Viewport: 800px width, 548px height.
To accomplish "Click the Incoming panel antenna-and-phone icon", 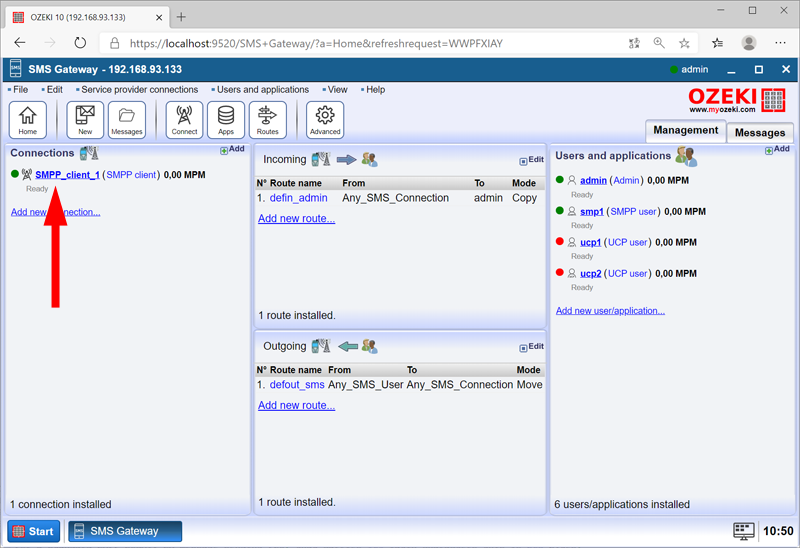I will point(321,159).
